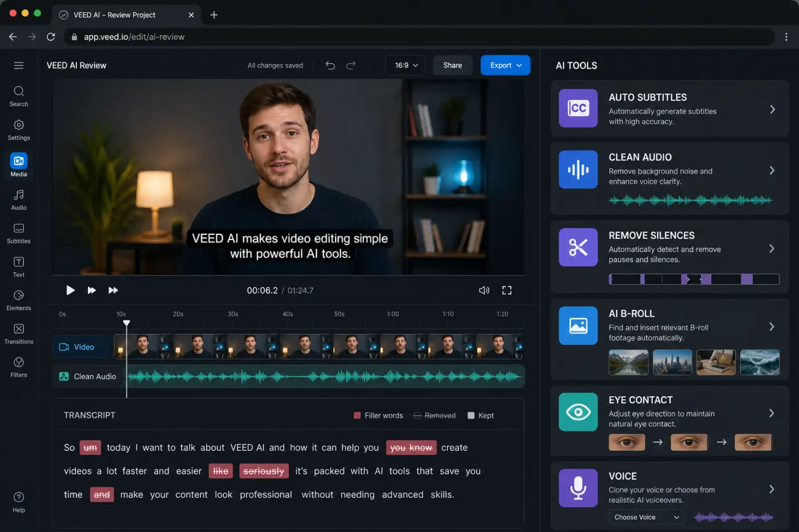Click the 30s mark on timeline ruler

pos(233,314)
